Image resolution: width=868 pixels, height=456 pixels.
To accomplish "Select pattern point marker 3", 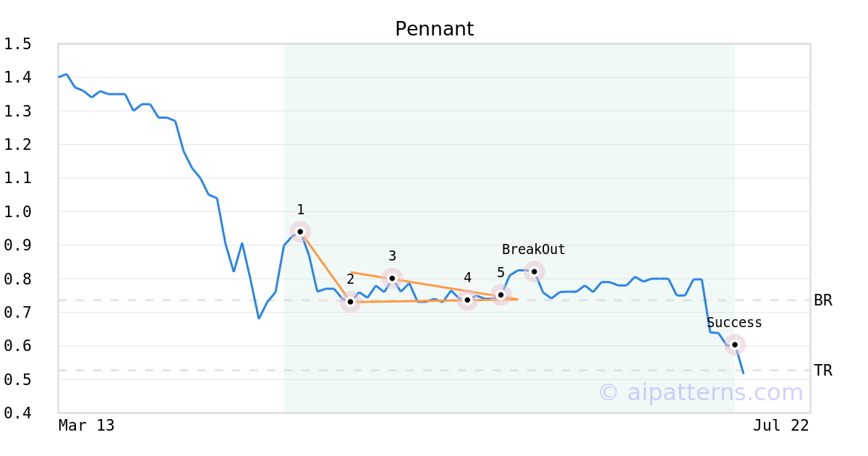I will [392, 278].
